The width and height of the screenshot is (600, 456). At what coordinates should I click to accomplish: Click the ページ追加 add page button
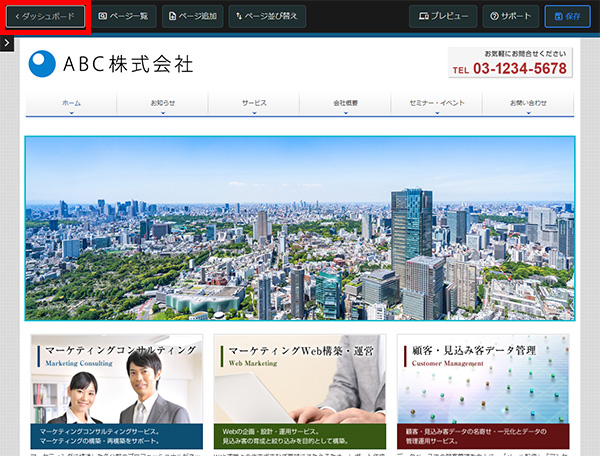pos(192,16)
